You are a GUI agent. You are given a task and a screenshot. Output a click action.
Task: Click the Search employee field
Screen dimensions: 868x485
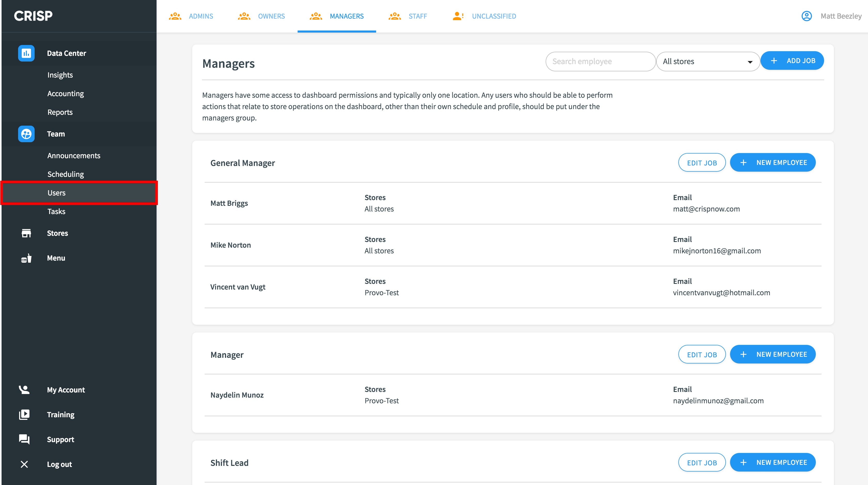600,61
